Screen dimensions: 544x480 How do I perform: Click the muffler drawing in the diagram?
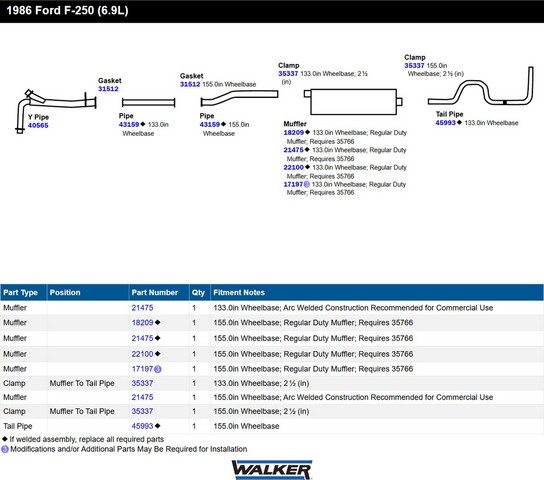point(353,101)
